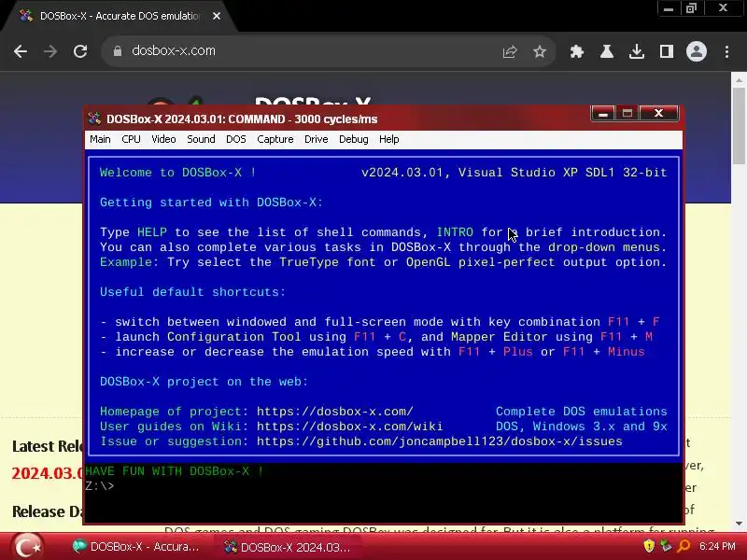Open the DOS menu
This screenshot has width=747, height=560.
pyautogui.click(x=236, y=139)
